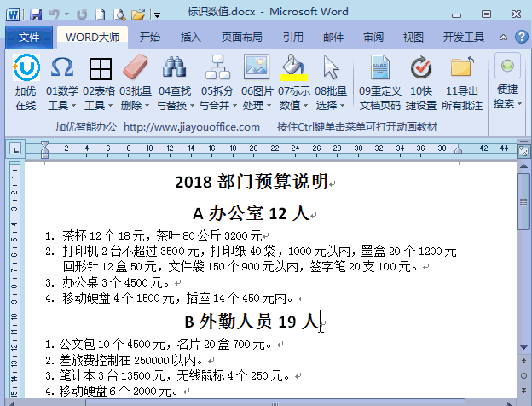Click the tab stop selector on ruler

[15, 149]
